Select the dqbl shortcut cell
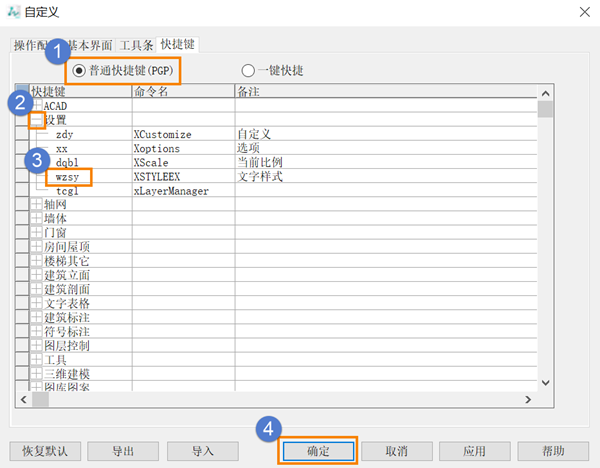This screenshot has width=600, height=468. coord(81,163)
